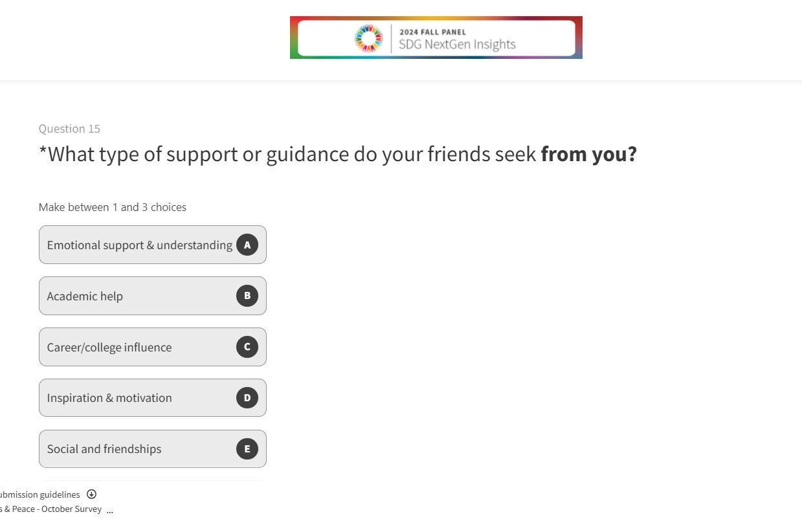
Task: Click the bold "from you?" heading text
Action: pos(588,155)
